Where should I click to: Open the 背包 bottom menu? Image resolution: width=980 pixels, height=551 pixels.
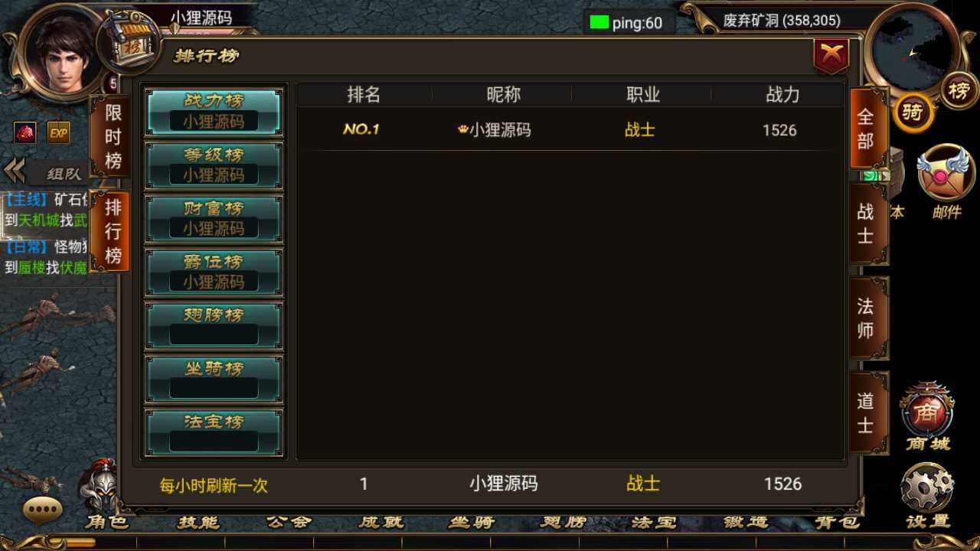tap(837, 522)
